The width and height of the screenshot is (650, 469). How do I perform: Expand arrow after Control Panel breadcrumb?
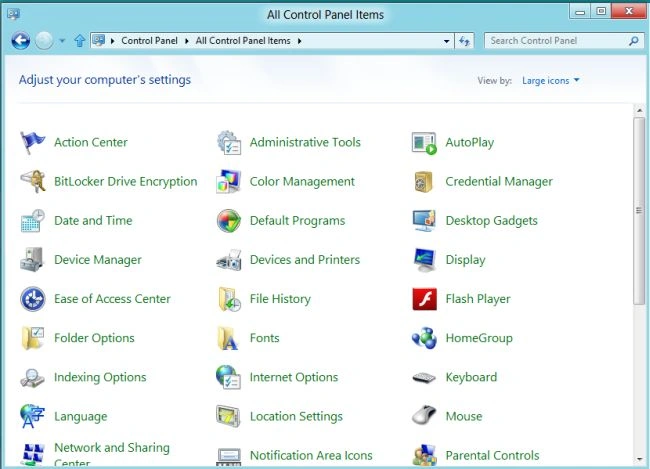187,41
